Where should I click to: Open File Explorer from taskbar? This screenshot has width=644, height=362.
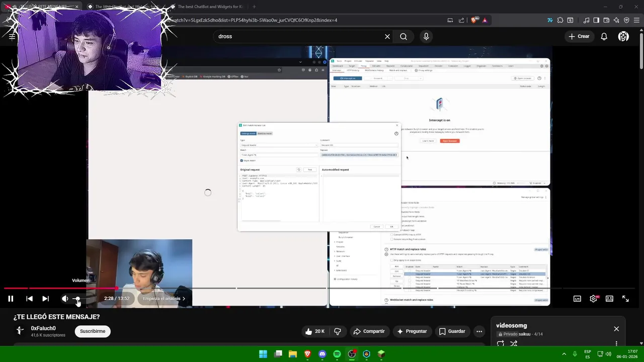coord(293,354)
